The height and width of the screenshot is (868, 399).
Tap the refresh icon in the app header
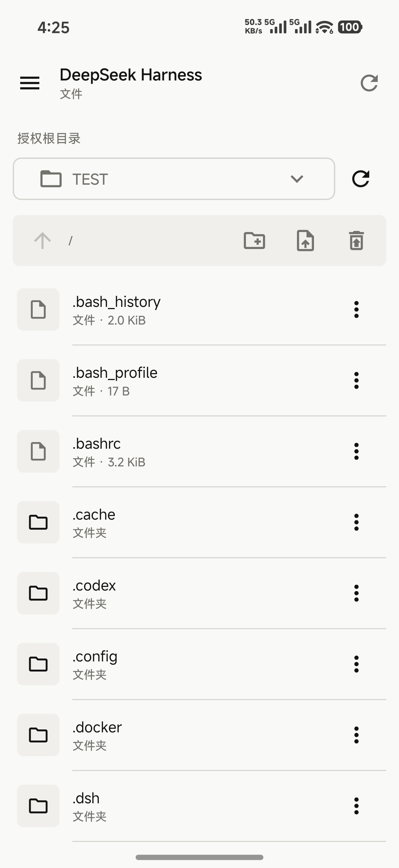369,83
